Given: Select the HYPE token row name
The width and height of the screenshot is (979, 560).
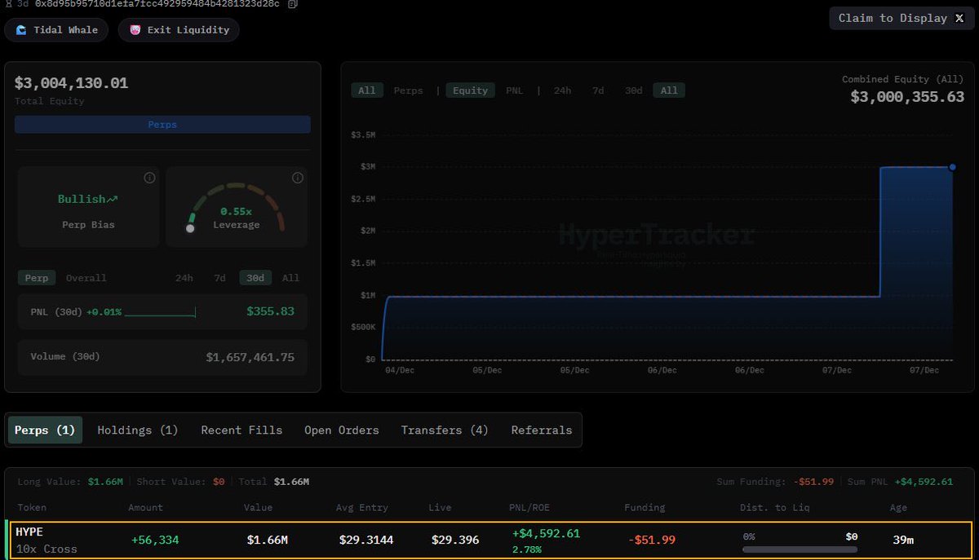Looking at the screenshot, I should click(29, 531).
